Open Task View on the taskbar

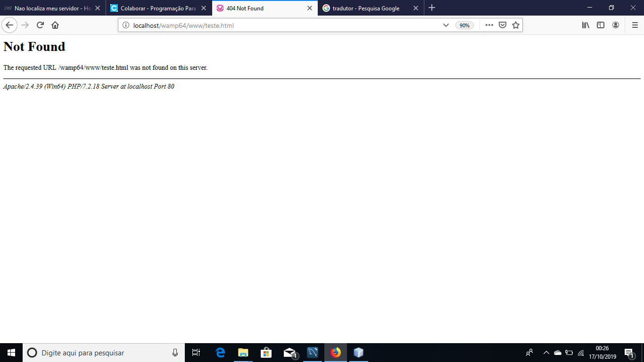196,353
